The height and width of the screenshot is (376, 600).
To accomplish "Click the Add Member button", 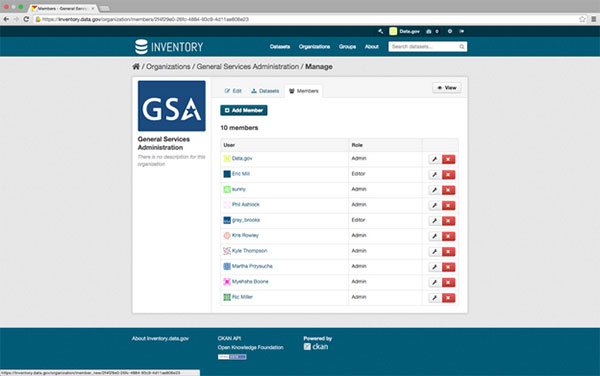I will point(244,110).
